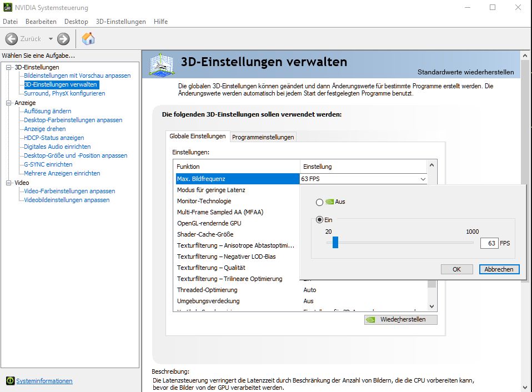The height and width of the screenshot is (392, 532).
Task: Open the Max. Bildfrequenz dropdown arrow
Action: [423, 179]
